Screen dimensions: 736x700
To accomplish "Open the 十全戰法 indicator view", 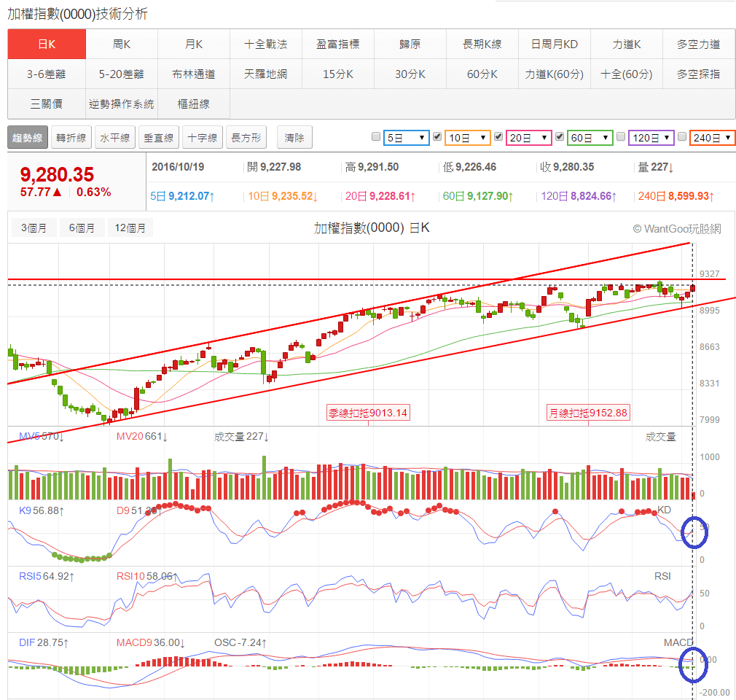I will coord(265,44).
